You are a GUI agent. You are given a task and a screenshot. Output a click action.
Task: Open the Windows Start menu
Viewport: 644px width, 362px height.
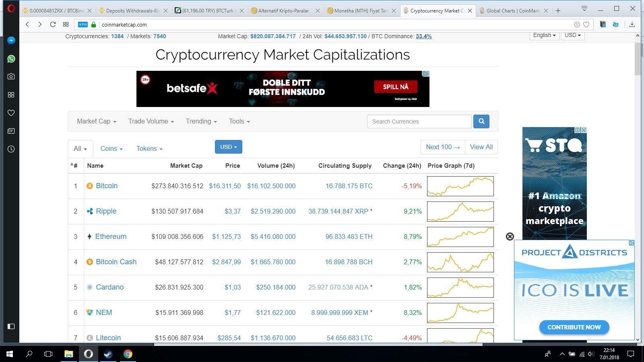[x=10, y=354]
